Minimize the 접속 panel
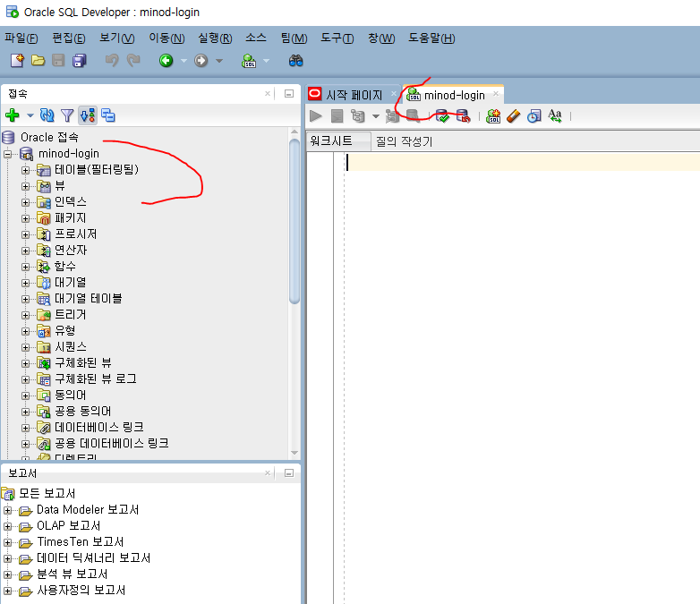Screen dimensions: 700x604 pos(289,94)
